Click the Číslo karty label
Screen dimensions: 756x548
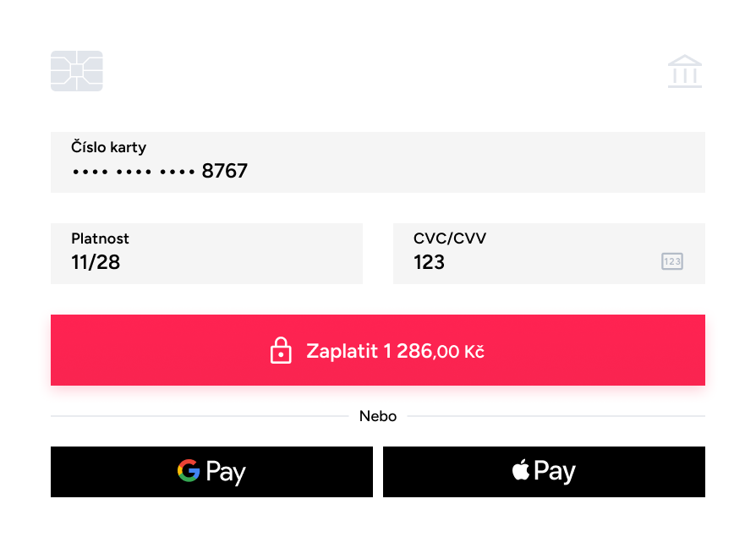point(108,147)
